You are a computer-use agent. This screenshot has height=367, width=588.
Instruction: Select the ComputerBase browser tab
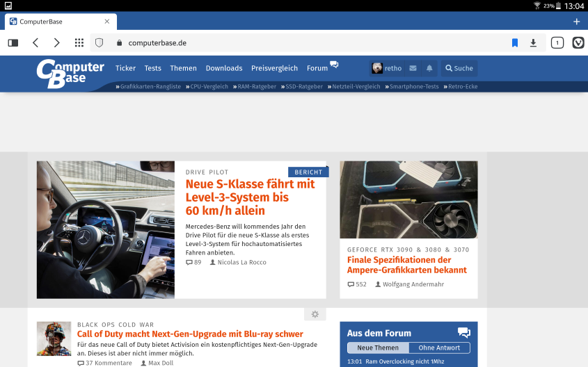point(61,22)
